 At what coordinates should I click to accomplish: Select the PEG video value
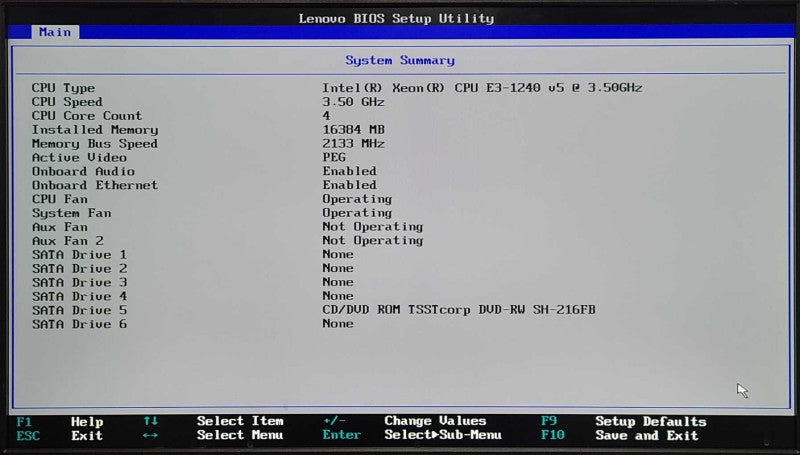[334, 157]
